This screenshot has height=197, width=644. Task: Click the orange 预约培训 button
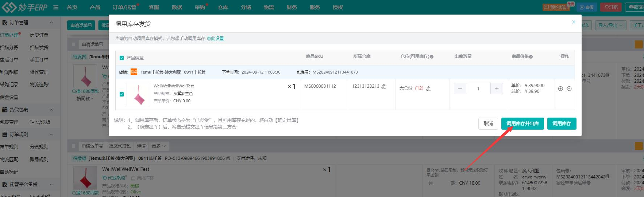pyautogui.click(x=556, y=7)
